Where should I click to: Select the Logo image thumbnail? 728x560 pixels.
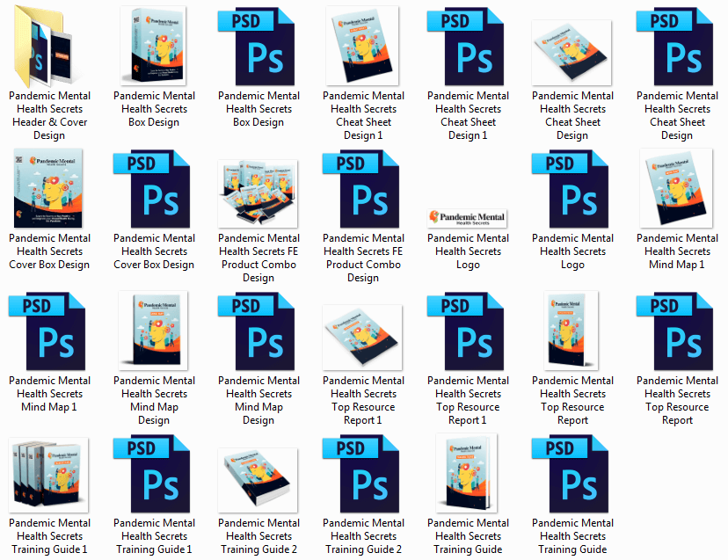[467, 218]
